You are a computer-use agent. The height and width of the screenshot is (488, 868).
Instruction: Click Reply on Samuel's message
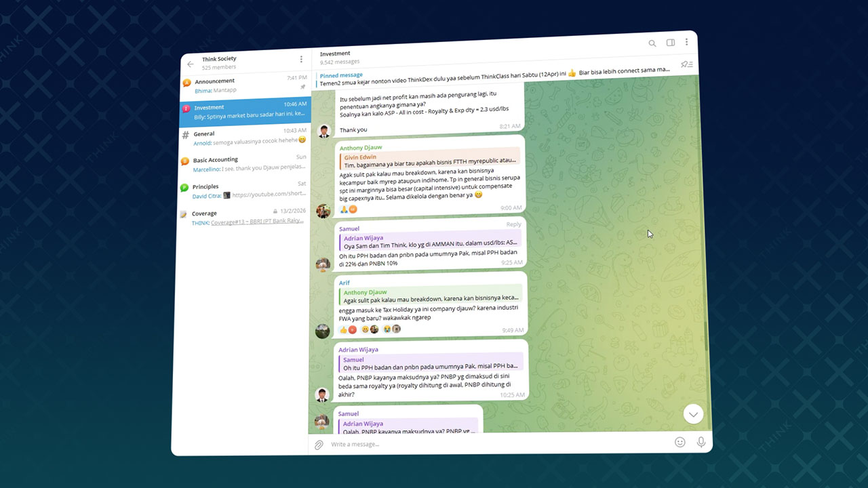[513, 224]
